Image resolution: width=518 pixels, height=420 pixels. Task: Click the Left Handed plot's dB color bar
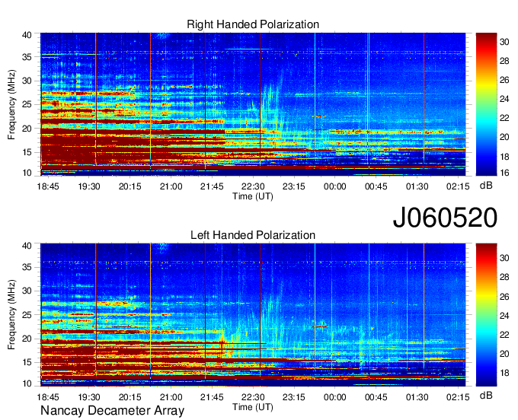pos(486,315)
